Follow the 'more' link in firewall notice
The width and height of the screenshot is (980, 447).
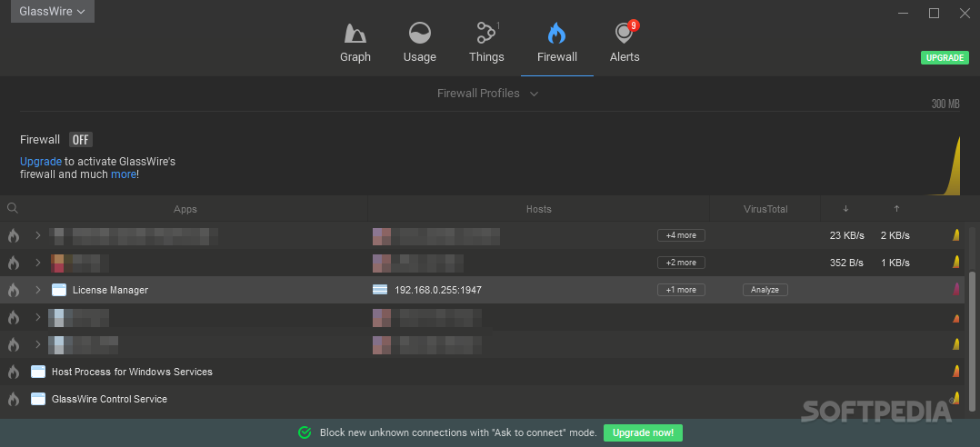click(123, 174)
